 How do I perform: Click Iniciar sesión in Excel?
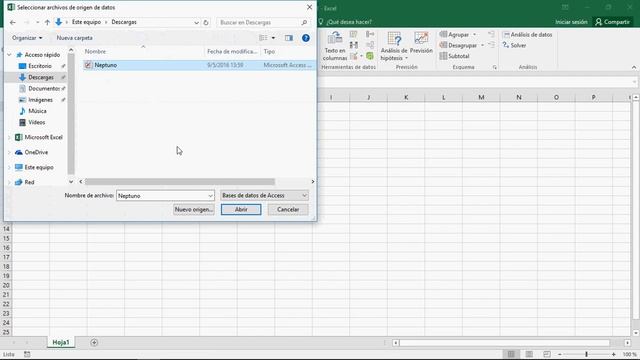(571, 22)
